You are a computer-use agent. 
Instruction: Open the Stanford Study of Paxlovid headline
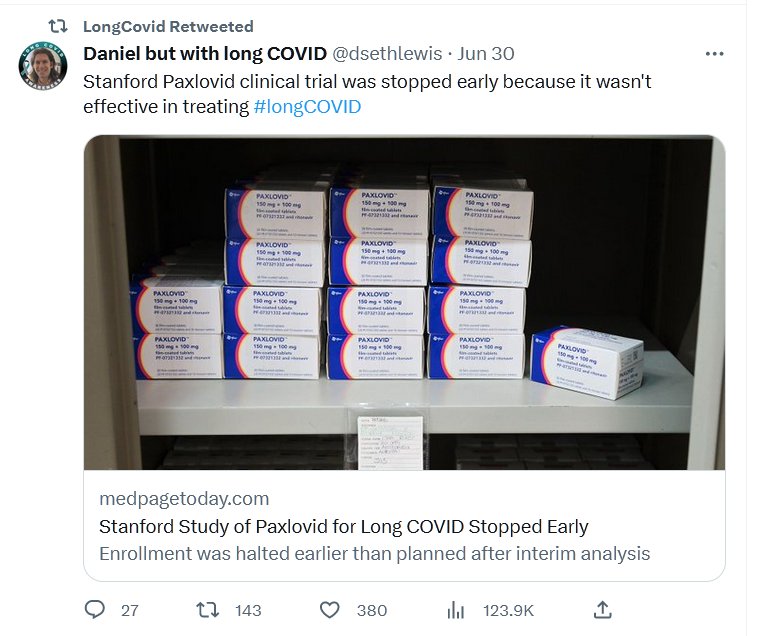pos(344,526)
